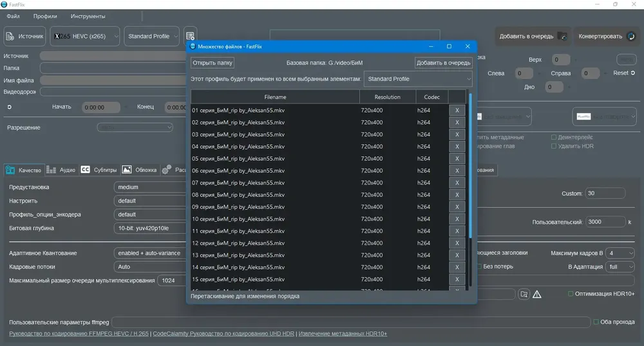Expand the Standard Profile dropdown in dialog
Viewport: 644px width, 346px height.
[418, 79]
